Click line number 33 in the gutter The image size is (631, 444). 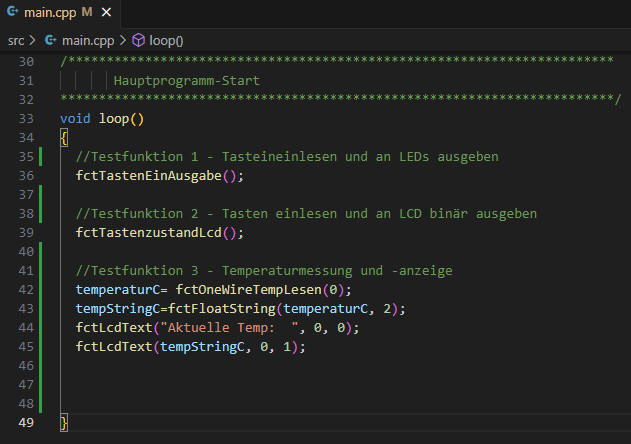click(25, 119)
